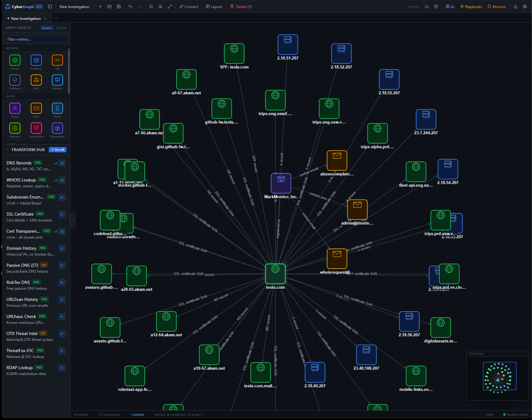Toggle Grouped view of entity palette
The image size is (532, 420).
tap(47, 28)
